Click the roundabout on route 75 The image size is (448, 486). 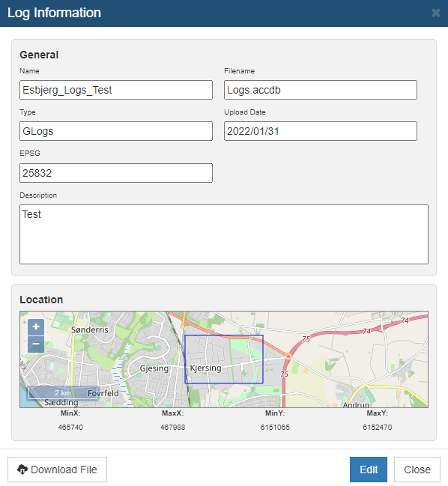[x=288, y=356]
